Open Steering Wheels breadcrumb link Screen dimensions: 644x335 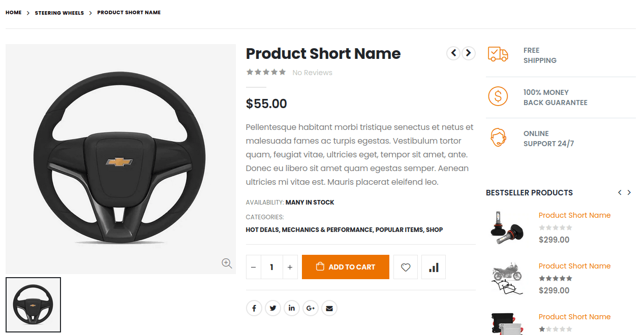pos(59,13)
